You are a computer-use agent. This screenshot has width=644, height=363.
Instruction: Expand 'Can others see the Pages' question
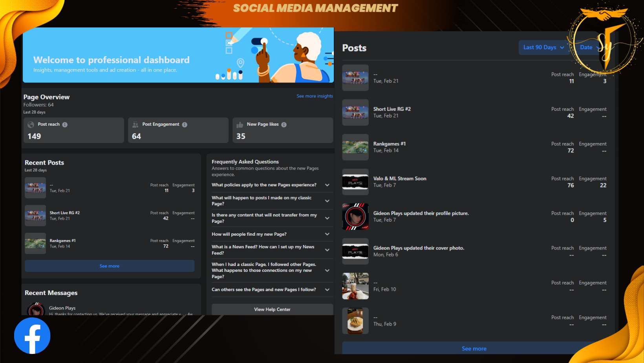tap(327, 290)
